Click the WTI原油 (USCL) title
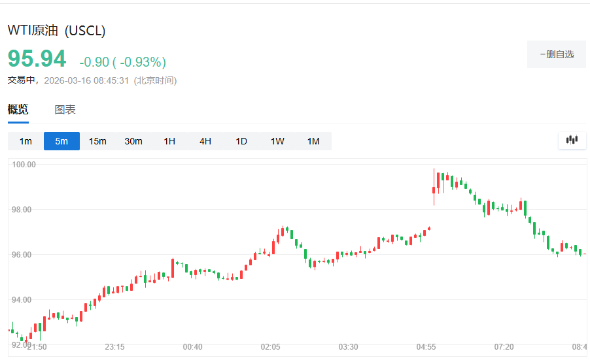Image resolution: width=590 pixels, height=364 pixels. pyautogui.click(x=56, y=31)
